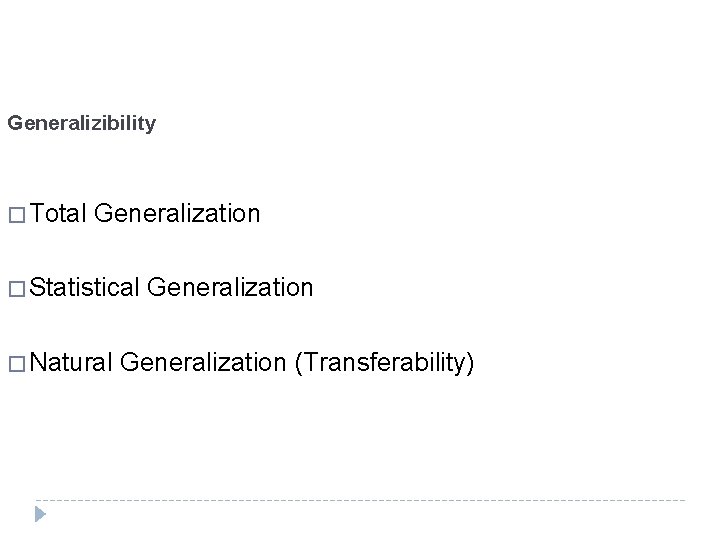Click the capital G in the slide title

click(x=13, y=124)
